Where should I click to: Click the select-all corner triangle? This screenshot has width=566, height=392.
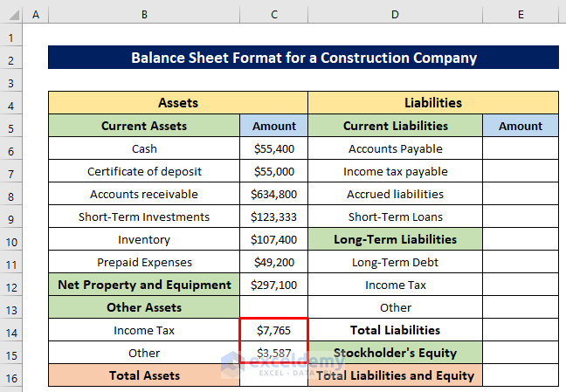[x=11, y=16]
